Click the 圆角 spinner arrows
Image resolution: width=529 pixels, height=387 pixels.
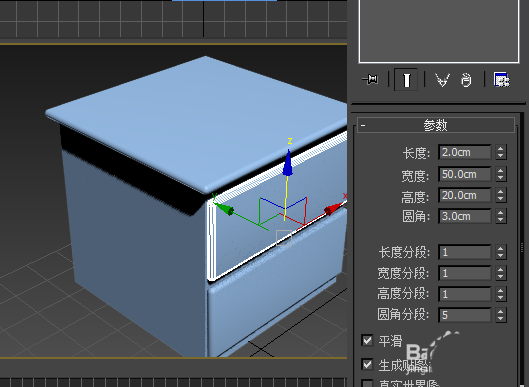pos(501,216)
